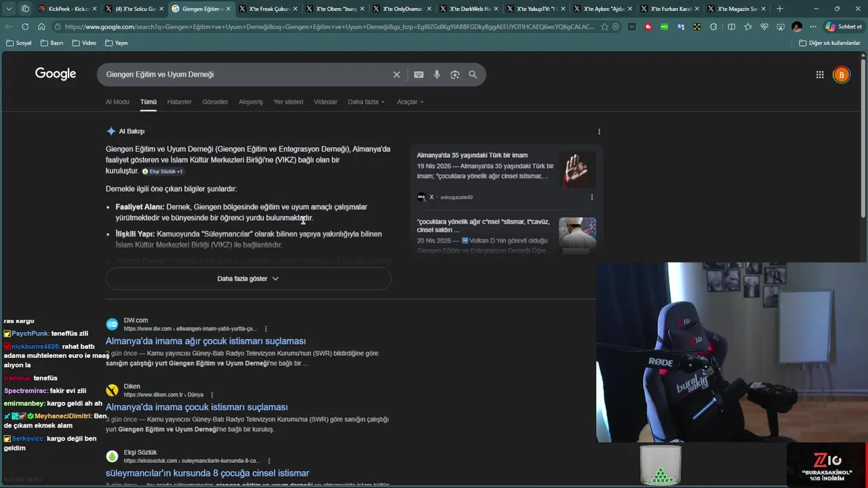Open the DW.com result three-dot options
This screenshot has width=868, height=488.
[x=266, y=329]
